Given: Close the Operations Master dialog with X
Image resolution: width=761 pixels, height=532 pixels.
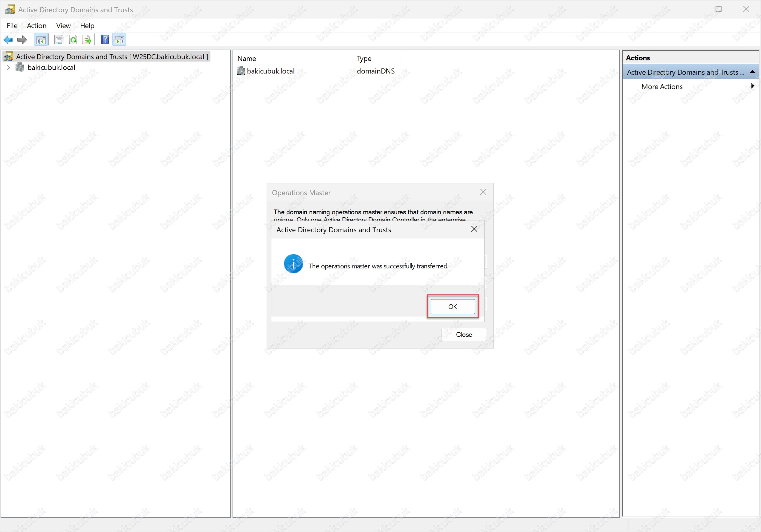Looking at the screenshot, I should pos(483,192).
